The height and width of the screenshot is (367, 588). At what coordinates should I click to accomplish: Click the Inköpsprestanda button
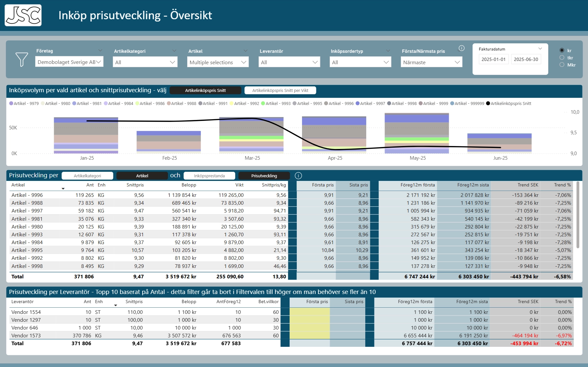click(x=209, y=176)
